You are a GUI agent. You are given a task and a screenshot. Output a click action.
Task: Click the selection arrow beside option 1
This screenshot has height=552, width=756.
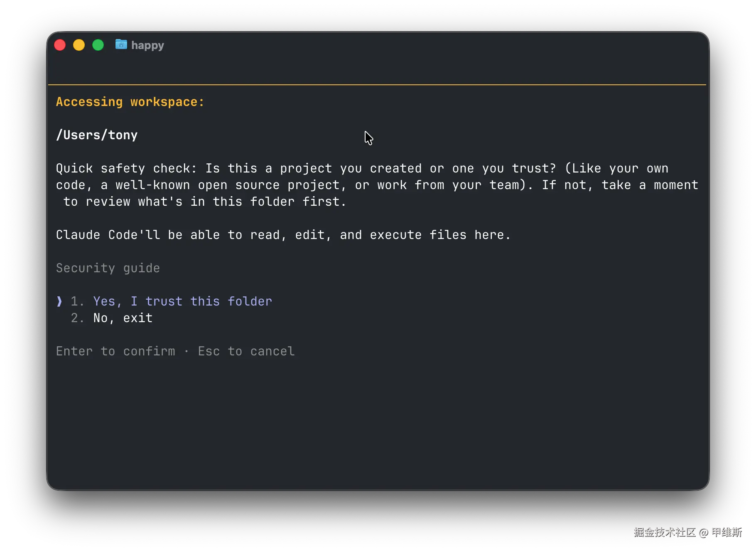click(59, 301)
